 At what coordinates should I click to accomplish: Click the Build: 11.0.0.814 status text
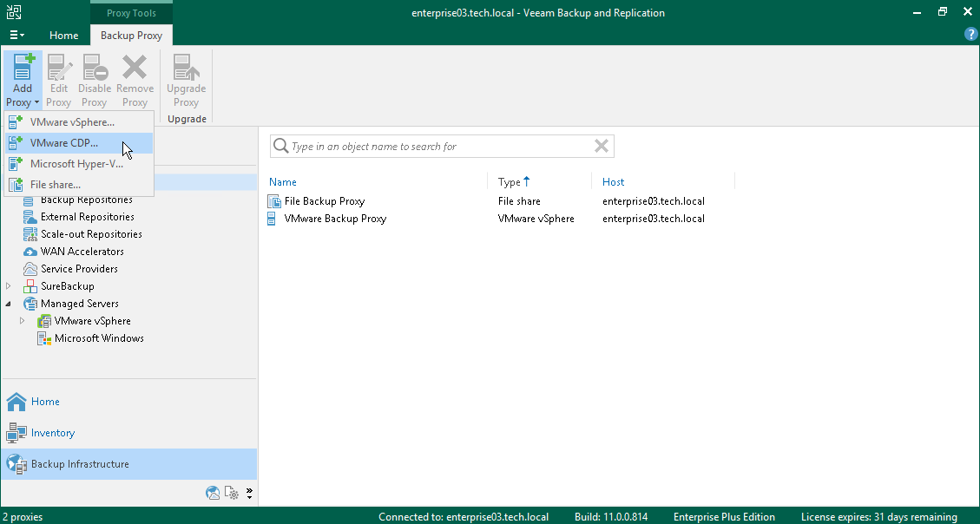coord(610,517)
